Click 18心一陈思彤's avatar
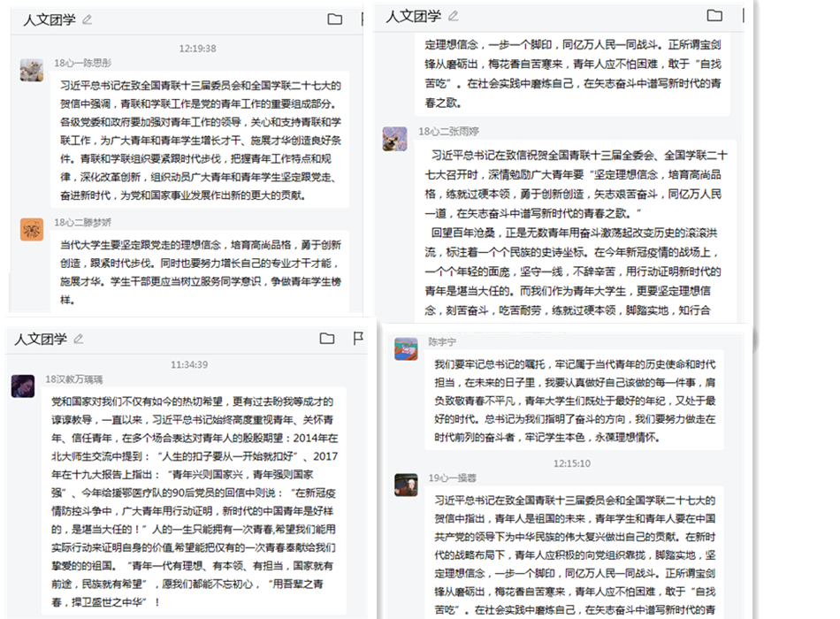840x619 pixels. click(32, 70)
